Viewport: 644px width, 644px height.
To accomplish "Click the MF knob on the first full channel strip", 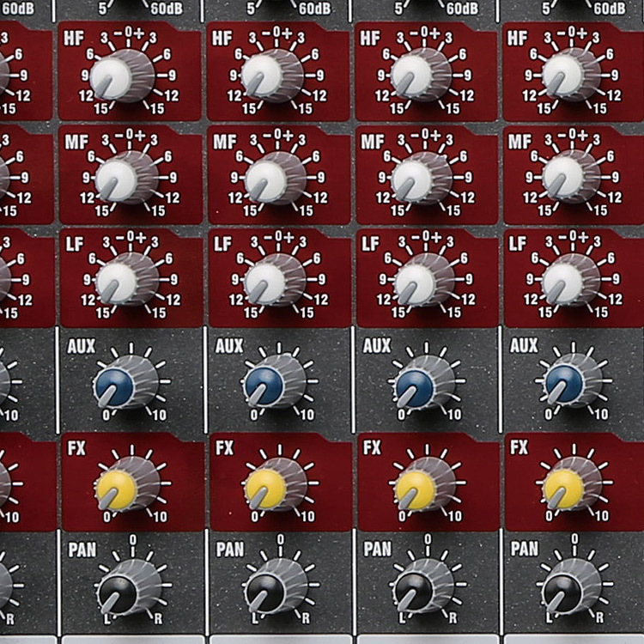I will (126, 178).
